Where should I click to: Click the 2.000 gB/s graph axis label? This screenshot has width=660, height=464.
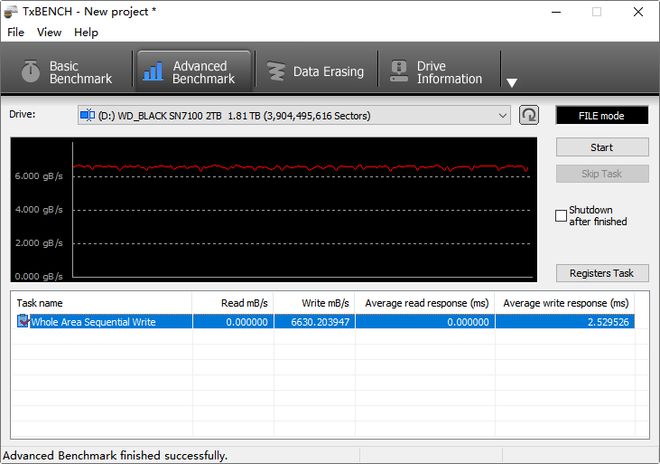[x=39, y=243]
